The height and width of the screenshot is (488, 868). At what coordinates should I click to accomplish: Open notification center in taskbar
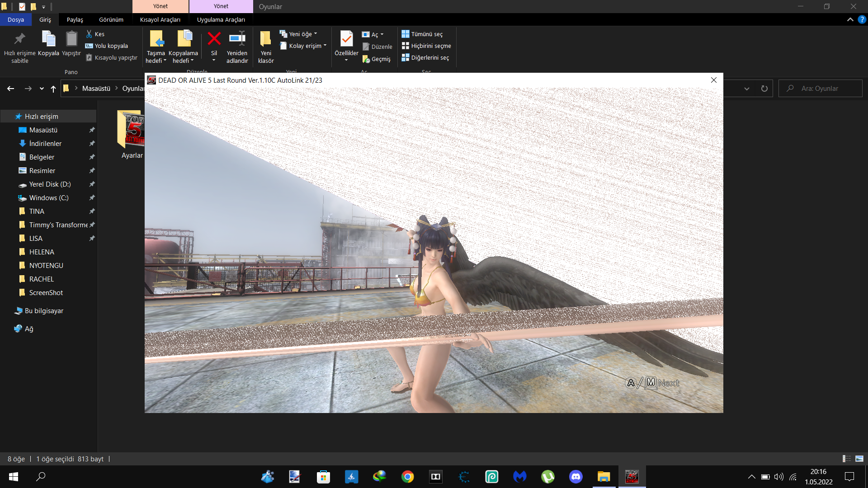[849, 477]
